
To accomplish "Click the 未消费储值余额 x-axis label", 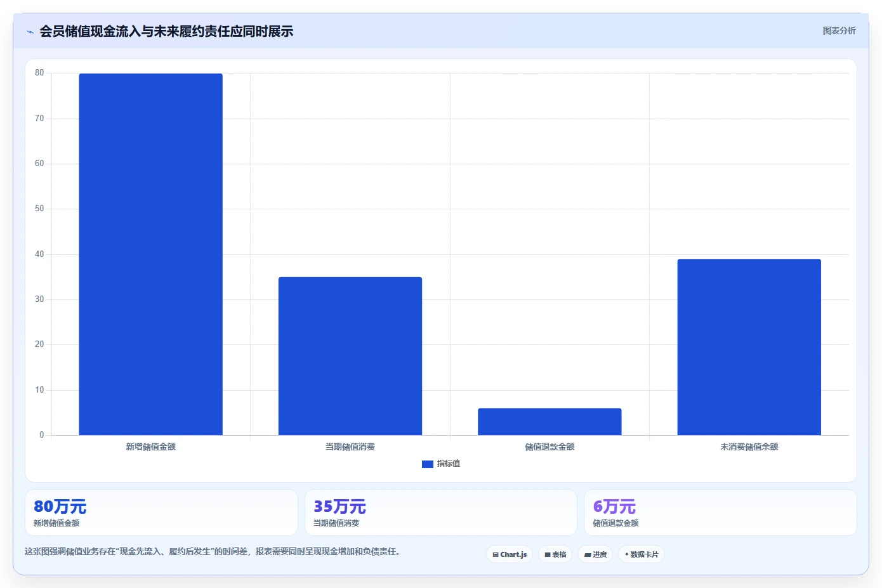I will pyautogui.click(x=749, y=447).
